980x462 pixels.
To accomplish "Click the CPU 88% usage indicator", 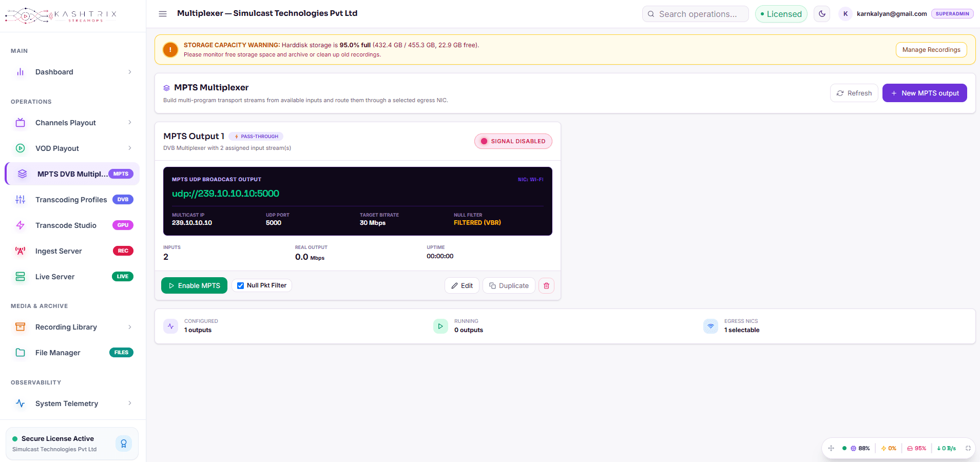I will tap(860, 448).
